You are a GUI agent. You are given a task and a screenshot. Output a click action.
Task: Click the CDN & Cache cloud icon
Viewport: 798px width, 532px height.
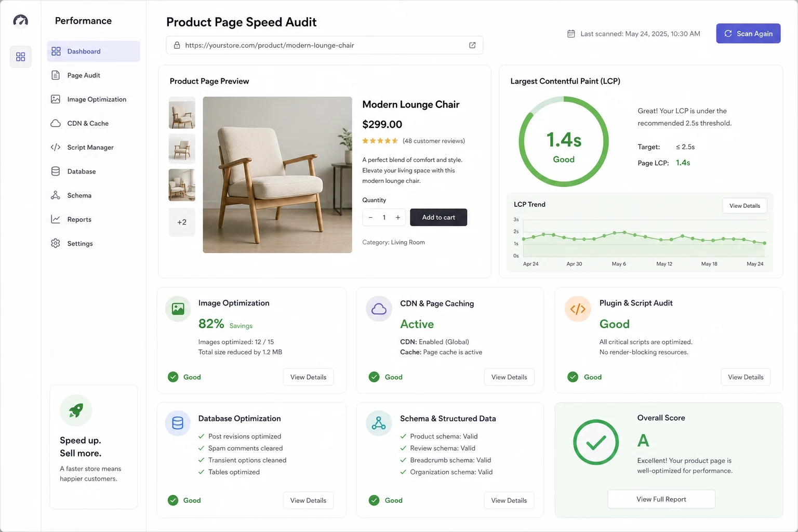point(56,123)
